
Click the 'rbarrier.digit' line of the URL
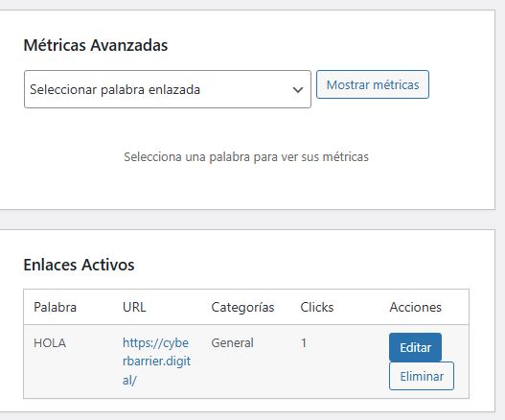(x=156, y=362)
